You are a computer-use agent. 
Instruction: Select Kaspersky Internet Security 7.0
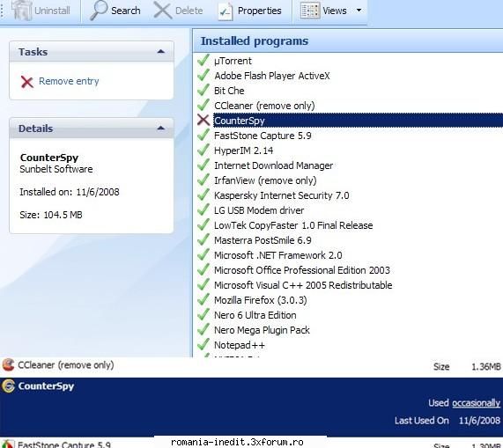(281, 195)
